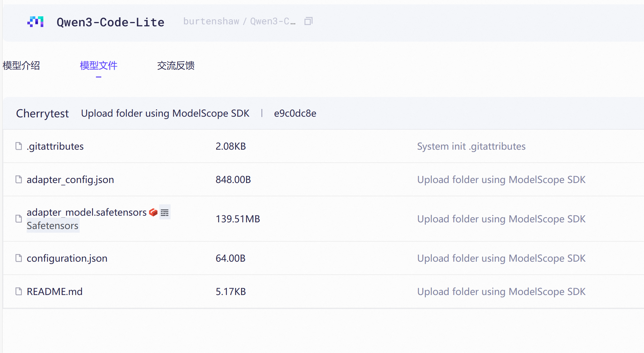Select the 模型文件 tab

(x=99, y=65)
